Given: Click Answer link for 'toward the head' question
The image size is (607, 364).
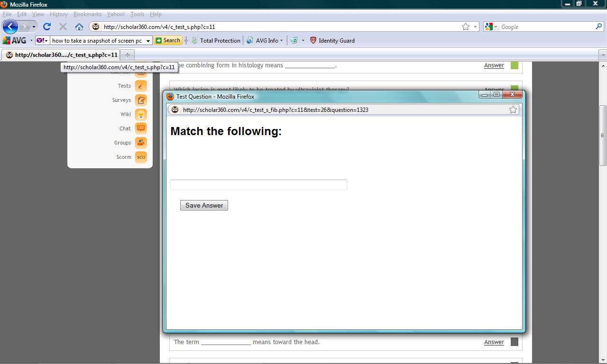Looking at the screenshot, I should click(494, 342).
